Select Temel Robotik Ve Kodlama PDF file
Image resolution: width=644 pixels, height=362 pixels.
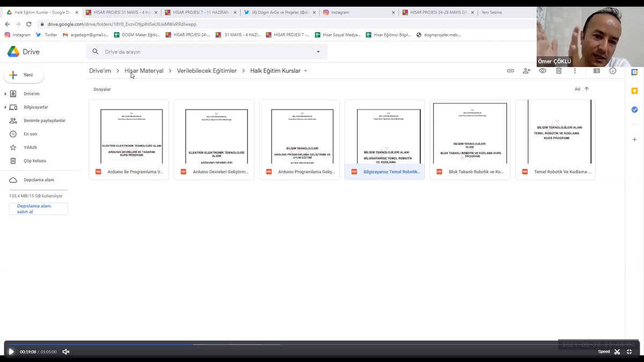point(555,139)
